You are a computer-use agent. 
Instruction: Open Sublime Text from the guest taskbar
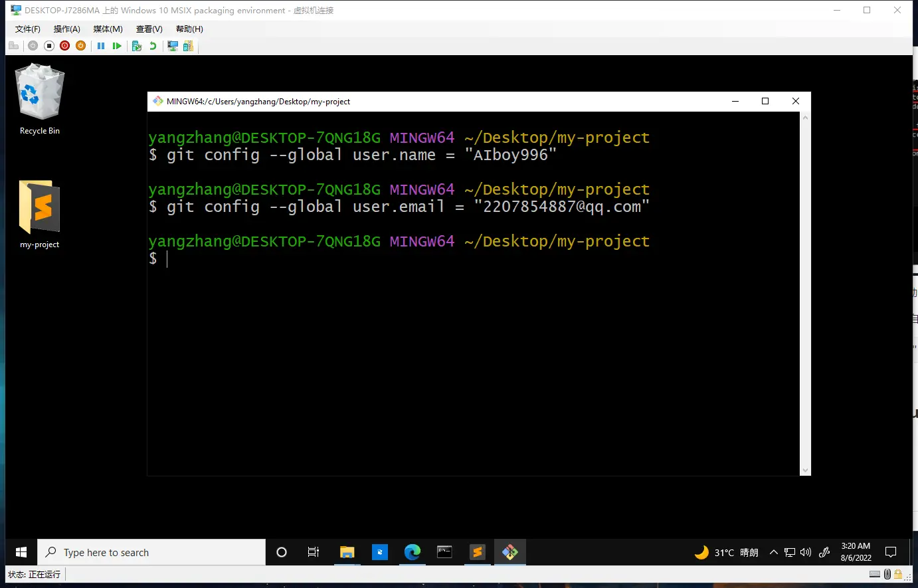point(477,552)
